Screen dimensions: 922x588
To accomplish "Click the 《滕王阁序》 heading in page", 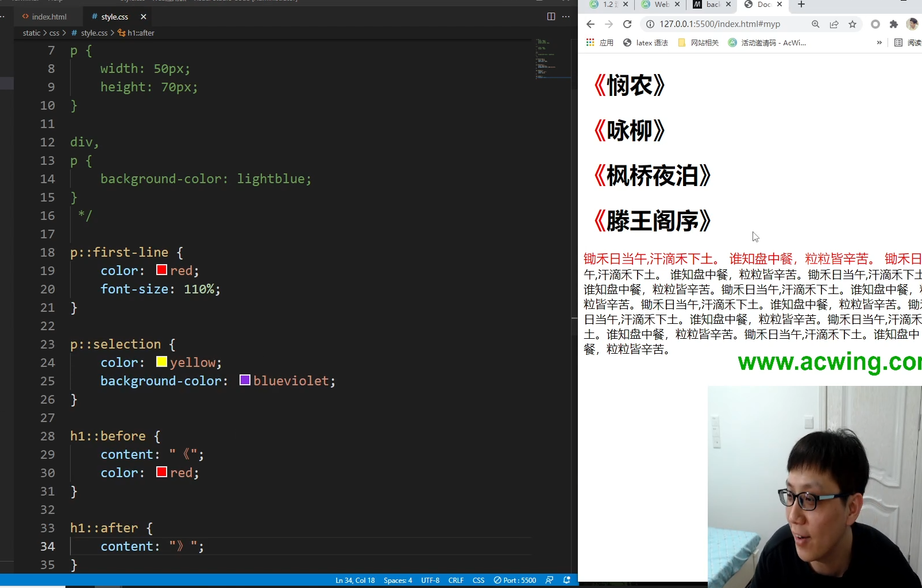I will (653, 221).
